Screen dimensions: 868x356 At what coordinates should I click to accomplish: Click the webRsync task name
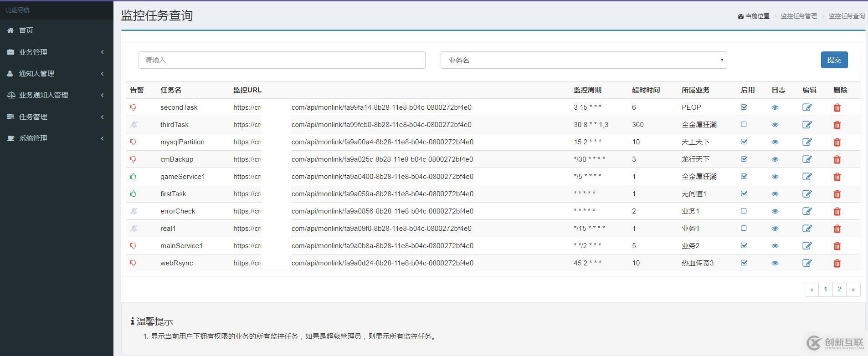[176, 263]
